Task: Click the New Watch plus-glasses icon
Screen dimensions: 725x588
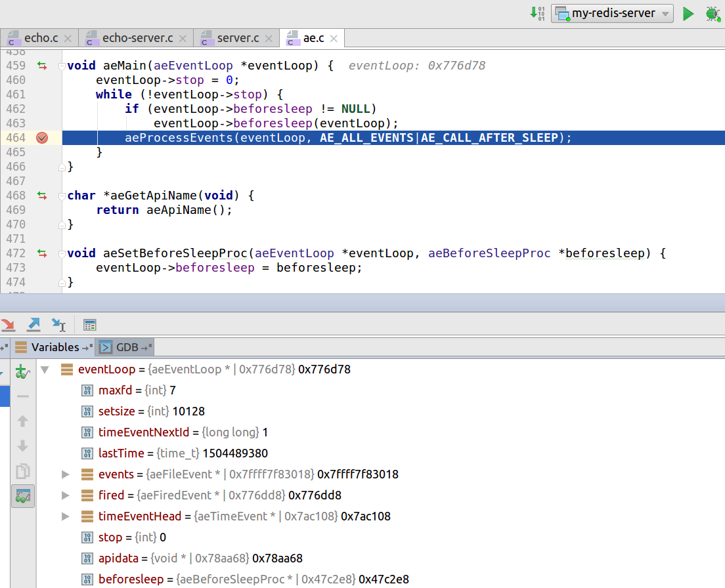Action: pyautogui.click(x=22, y=371)
